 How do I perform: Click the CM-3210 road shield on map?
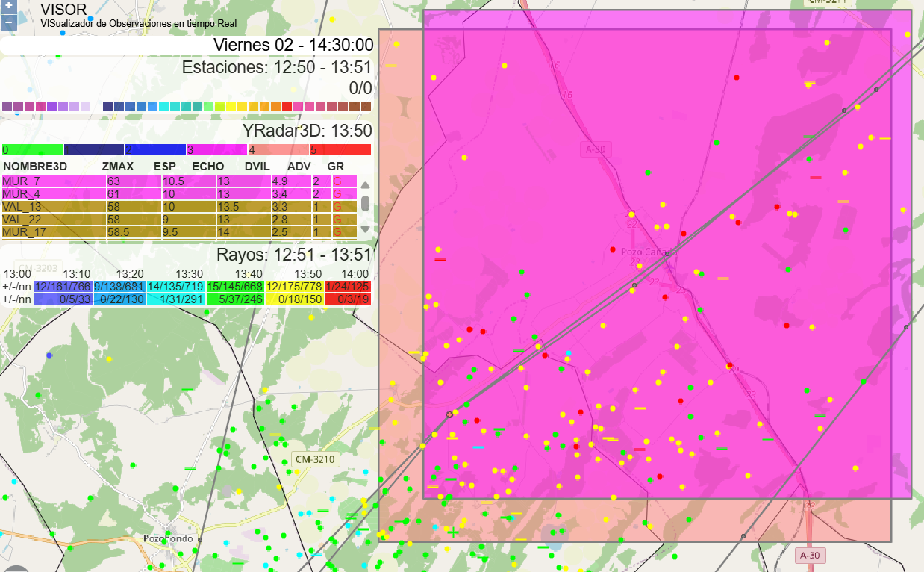point(315,459)
